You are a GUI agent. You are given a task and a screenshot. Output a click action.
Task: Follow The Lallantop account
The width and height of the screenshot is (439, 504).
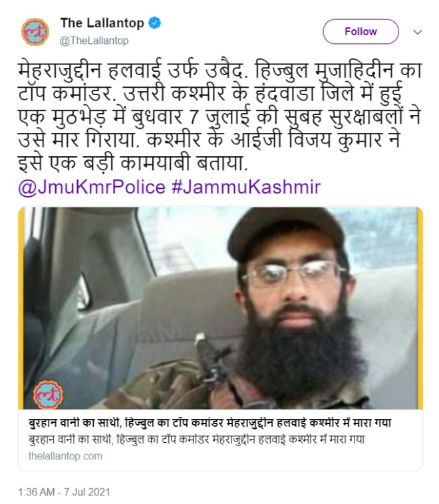pyautogui.click(x=361, y=31)
